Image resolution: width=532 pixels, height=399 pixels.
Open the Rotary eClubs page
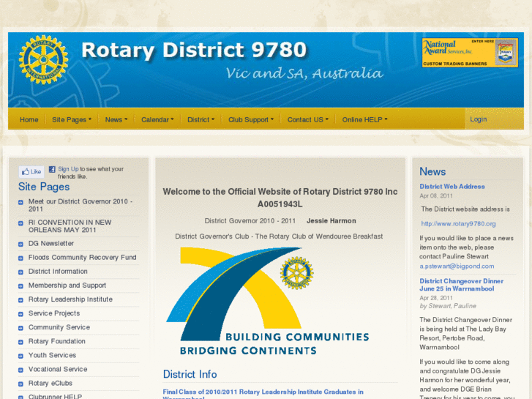tap(50, 383)
